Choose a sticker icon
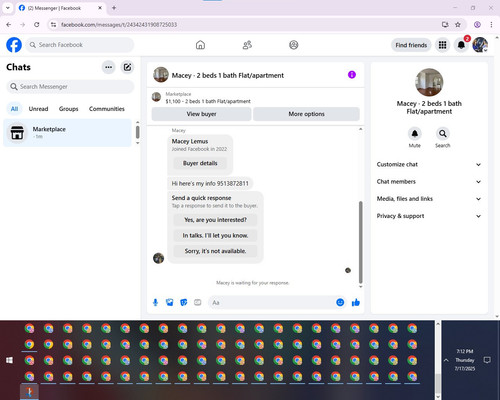 183,302
